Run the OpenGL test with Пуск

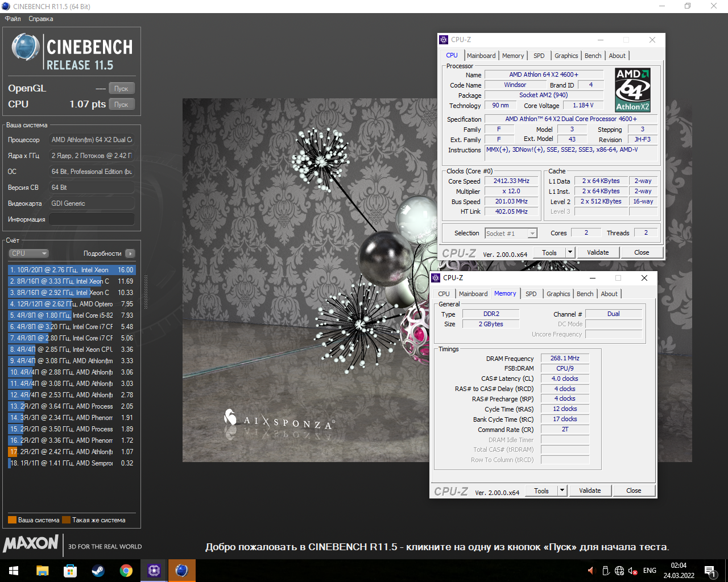(x=121, y=89)
